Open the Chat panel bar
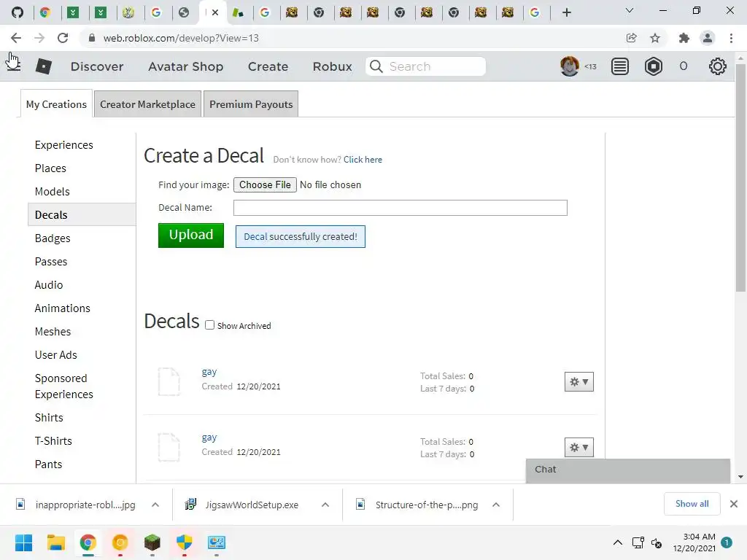 628,470
